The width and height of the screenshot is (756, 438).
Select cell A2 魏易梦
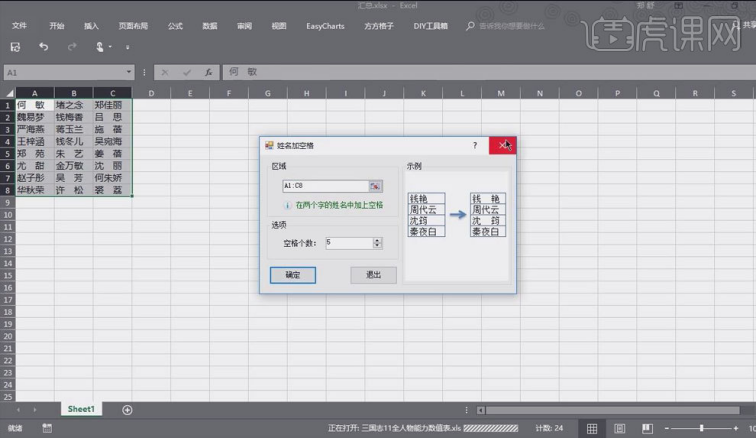pos(35,117)
